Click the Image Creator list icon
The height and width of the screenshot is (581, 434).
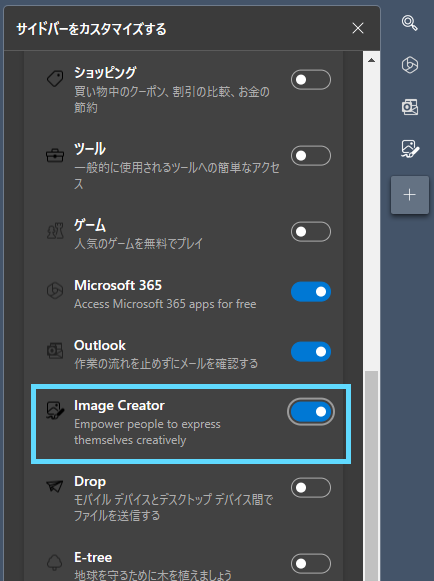click(x=56, y=411)
